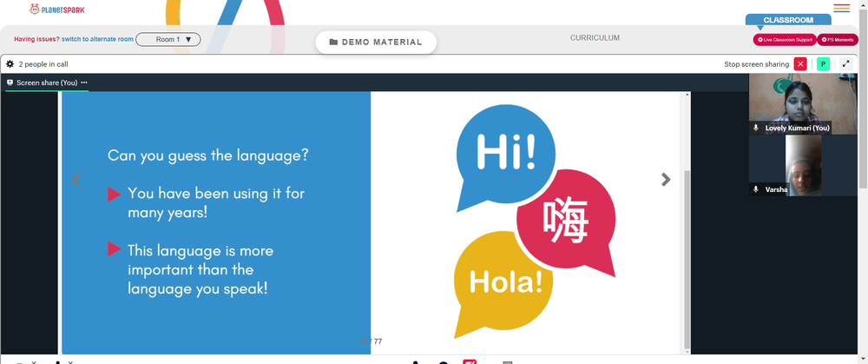Open the Room 1 dropdown

[x=168, y=39]
